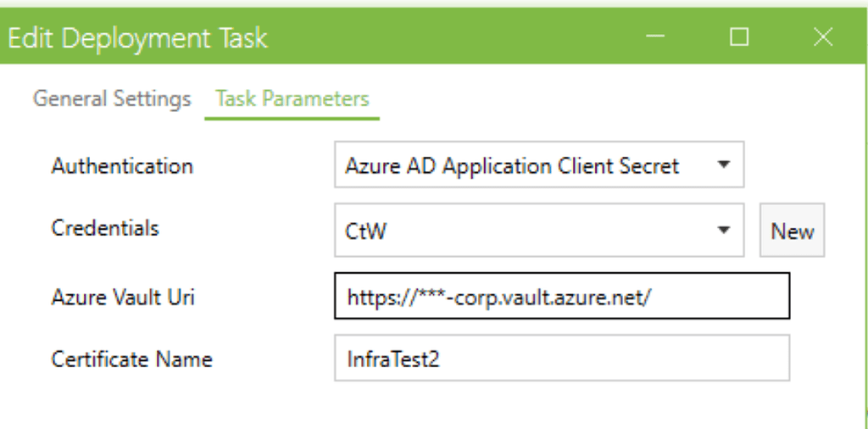
Task: Expand the Credentials dropdown arrow
Action: click(x=723, y=231)
